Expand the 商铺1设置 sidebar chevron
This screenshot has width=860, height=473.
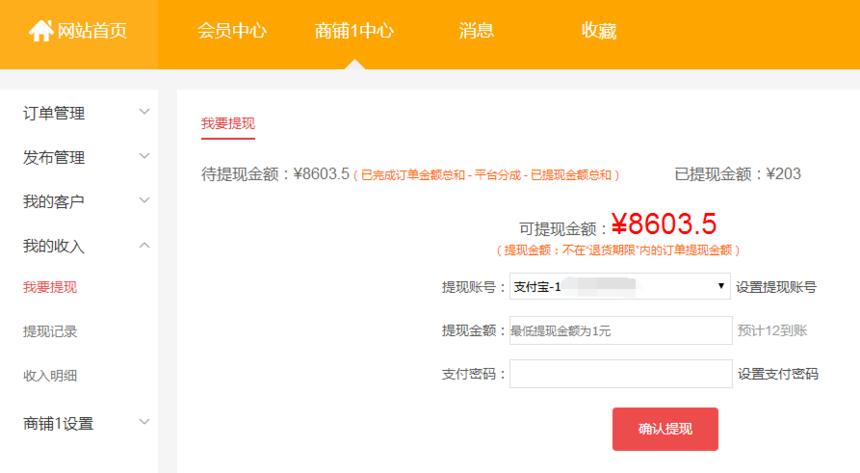[x=144, y=422]
